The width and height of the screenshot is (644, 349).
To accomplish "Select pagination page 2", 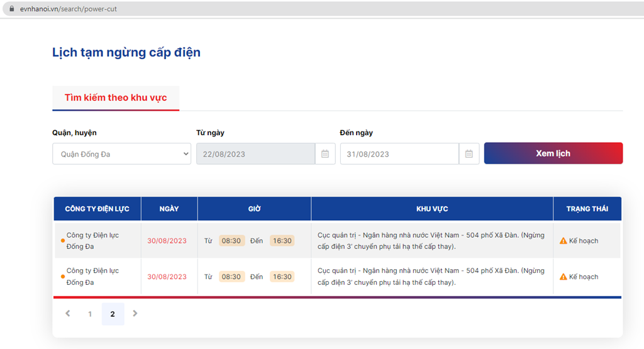I will click(113, 314).
